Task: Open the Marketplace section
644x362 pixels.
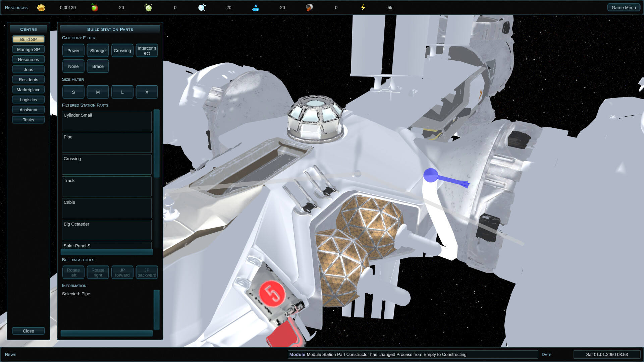Action: (x=29, y=89)
